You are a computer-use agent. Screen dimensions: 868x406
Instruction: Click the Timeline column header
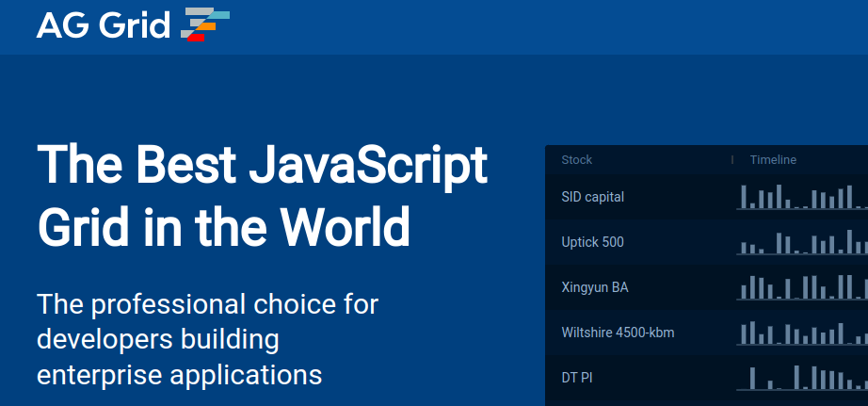(773, 159)
